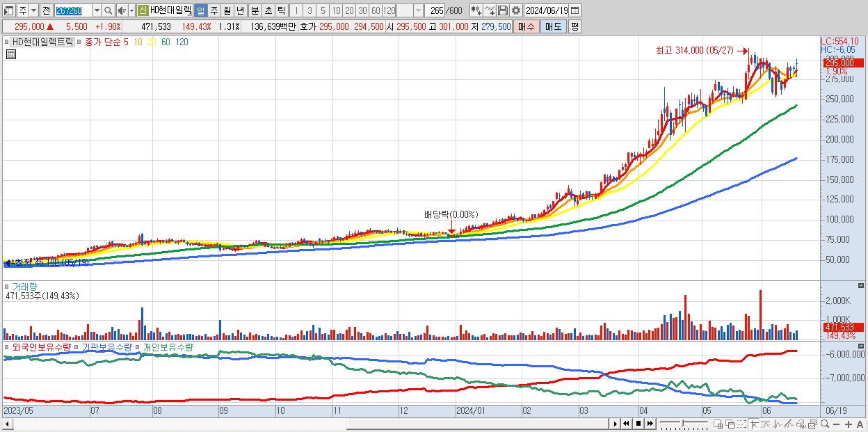Select the 10-day moving average legend color
The image size is (868, 432).
(139, 42)
